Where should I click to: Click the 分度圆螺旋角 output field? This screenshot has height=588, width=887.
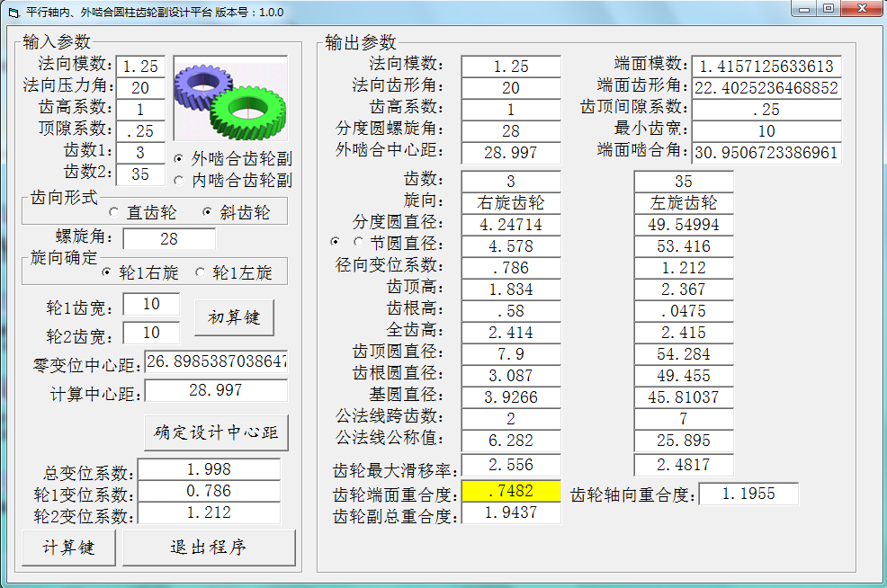[x=511, y=130]
